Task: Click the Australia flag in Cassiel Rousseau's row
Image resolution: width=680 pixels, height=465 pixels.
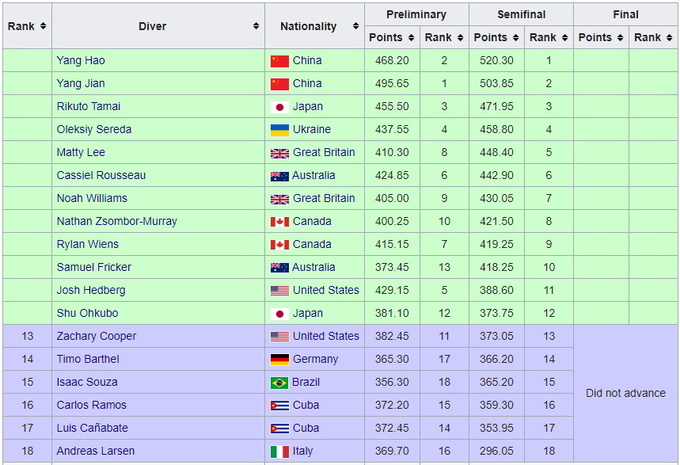Action: (x=279, y=176)
